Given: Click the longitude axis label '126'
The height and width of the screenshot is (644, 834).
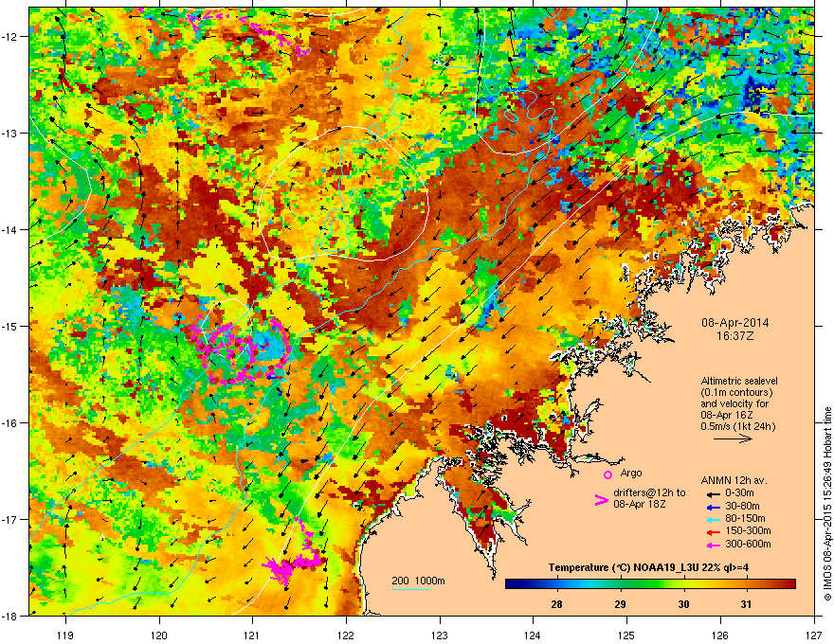Looking at the screenshot, I should (x=720, y=635).
